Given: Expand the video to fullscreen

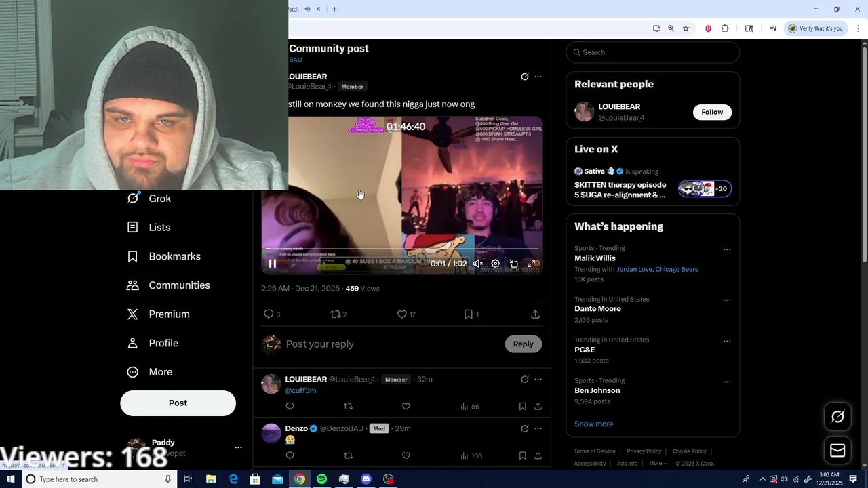Looking at the screenshot, I should click(x=532, y=264).
